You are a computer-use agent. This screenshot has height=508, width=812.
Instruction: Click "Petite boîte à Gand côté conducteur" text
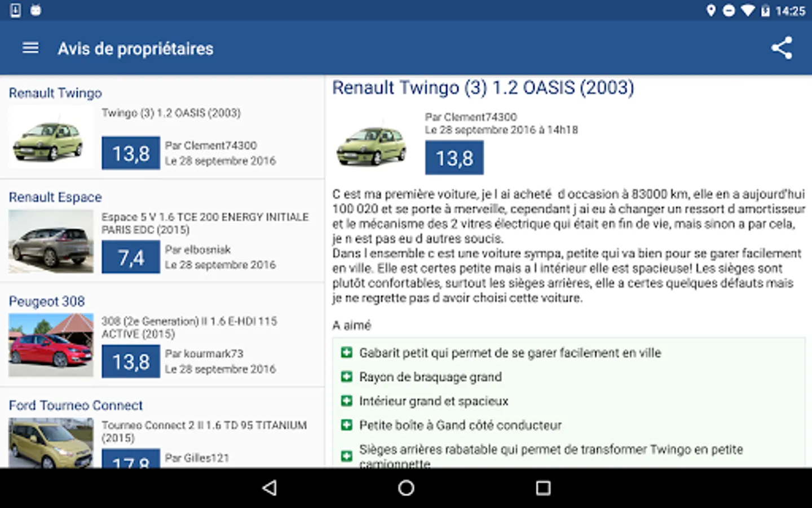(460, 426)
